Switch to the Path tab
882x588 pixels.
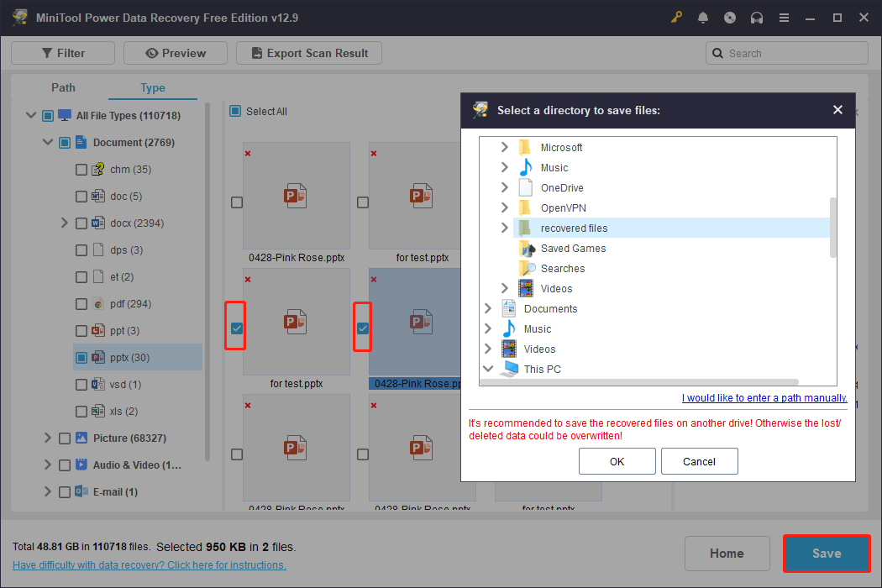[x=63, y=87]
